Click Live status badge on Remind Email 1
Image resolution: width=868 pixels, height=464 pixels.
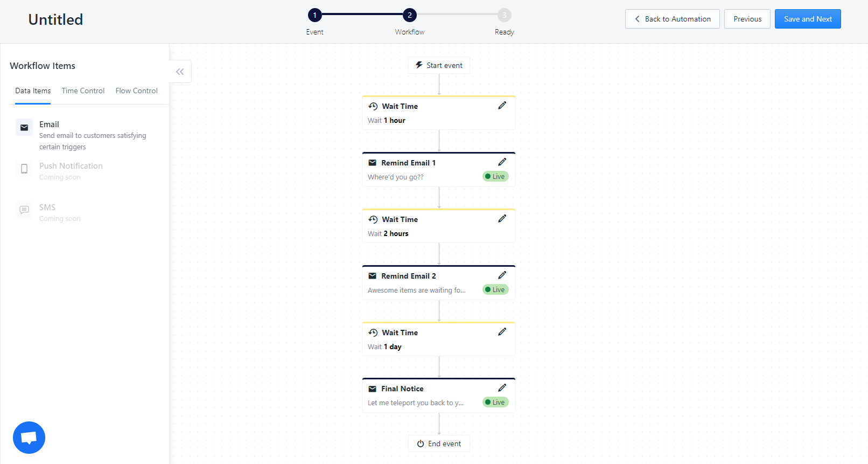(495, 177)
